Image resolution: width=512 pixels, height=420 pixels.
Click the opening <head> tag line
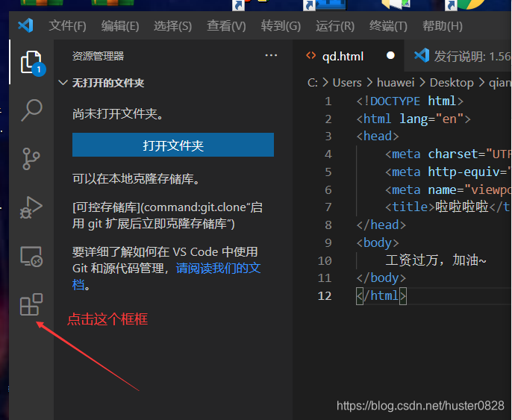378,136
